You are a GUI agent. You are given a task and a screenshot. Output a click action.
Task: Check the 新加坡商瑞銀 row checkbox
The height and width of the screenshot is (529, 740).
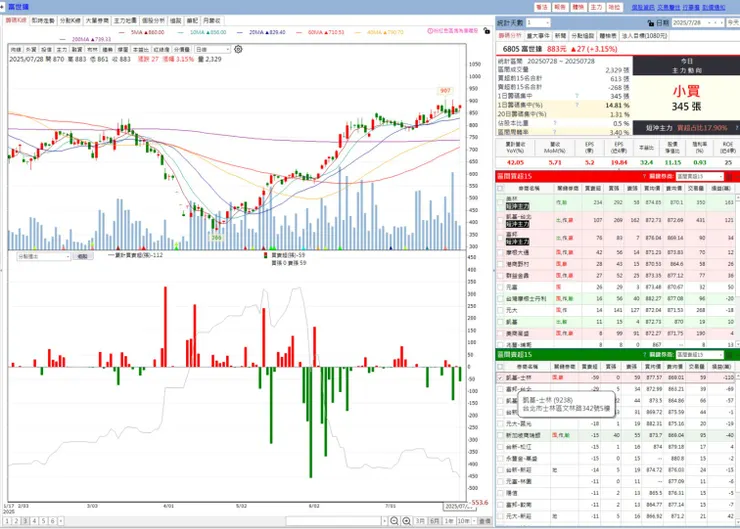(x=500, y=435)
